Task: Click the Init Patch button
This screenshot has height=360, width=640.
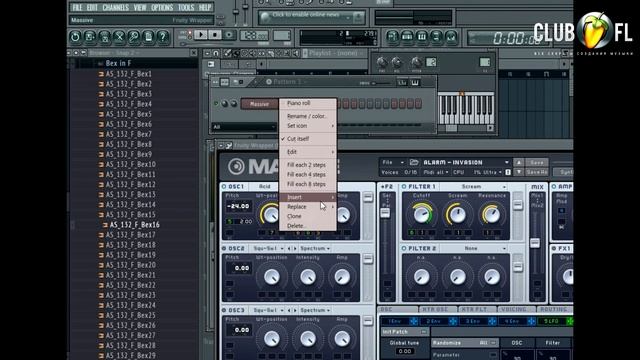Action: [x=405, y=332]
